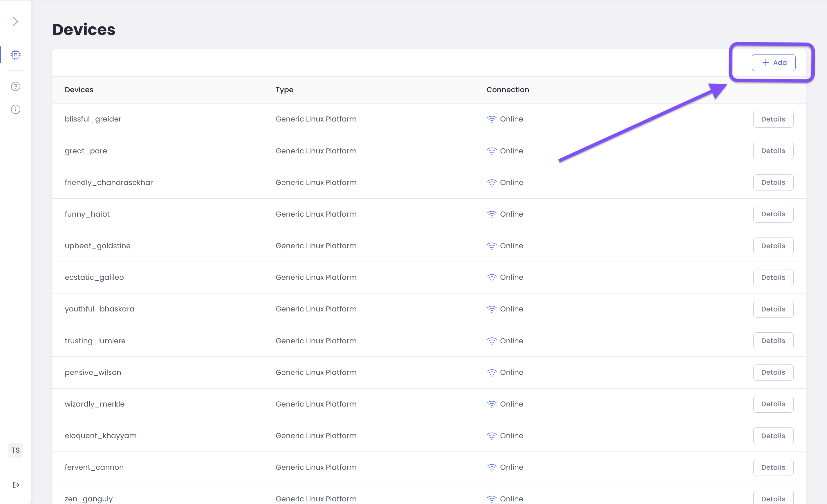Open the help question mark icon

pyautogui.click(x=15, y=86)
